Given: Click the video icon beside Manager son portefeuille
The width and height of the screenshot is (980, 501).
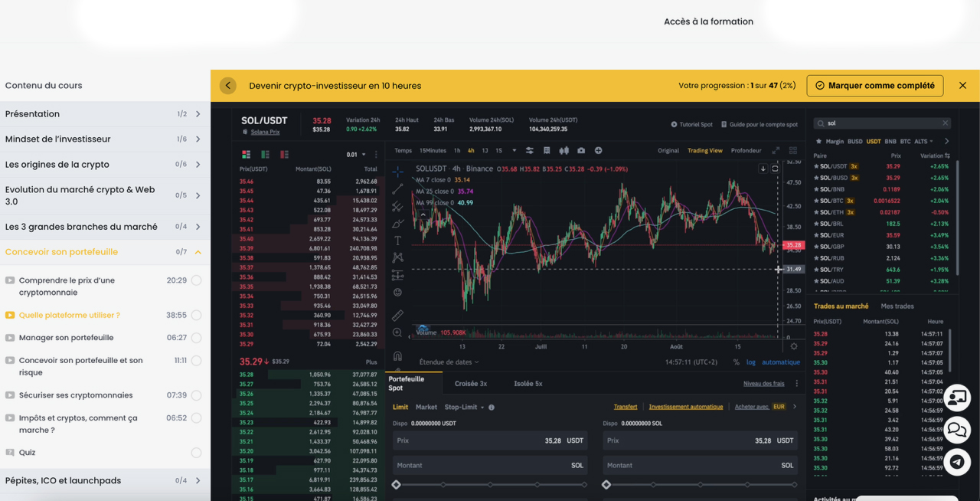Looking at the screenshot, I should tap(10, 338).
